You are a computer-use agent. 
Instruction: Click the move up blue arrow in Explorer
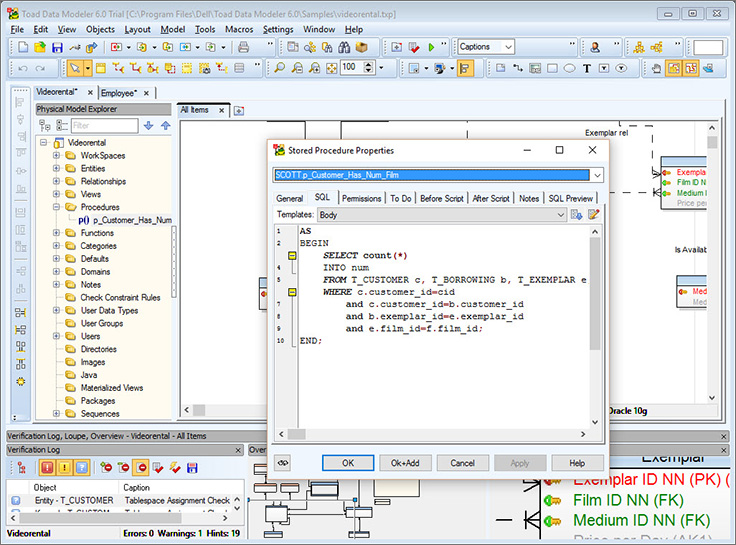click(x=166, y=125)
